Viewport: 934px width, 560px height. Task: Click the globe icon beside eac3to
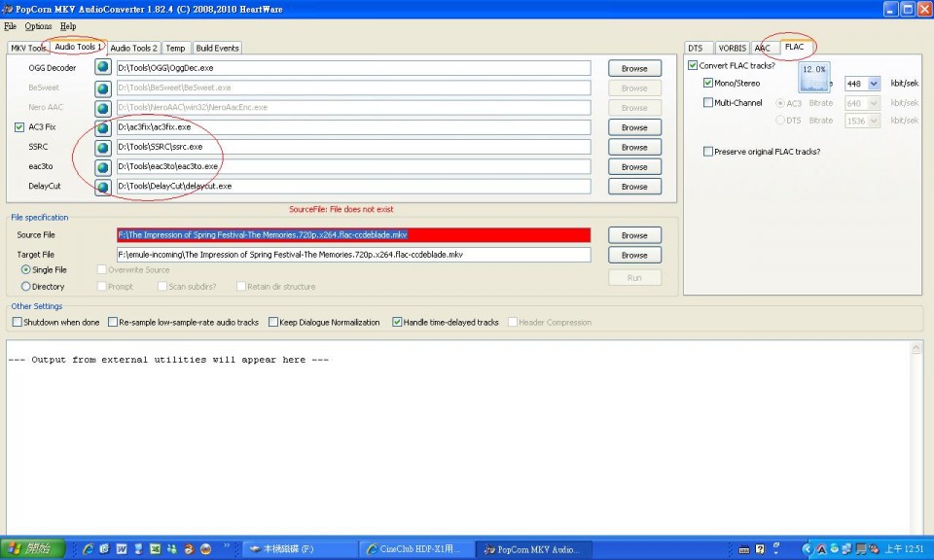pyautogui.click(x=103, y=166)
